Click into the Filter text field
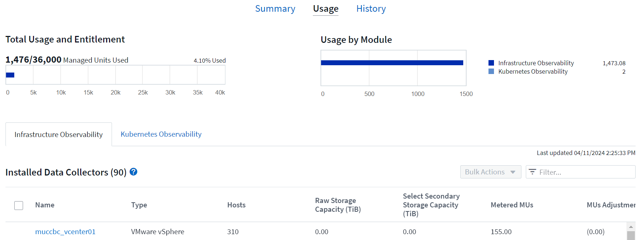644x240 pixels. tap(585, 172)
